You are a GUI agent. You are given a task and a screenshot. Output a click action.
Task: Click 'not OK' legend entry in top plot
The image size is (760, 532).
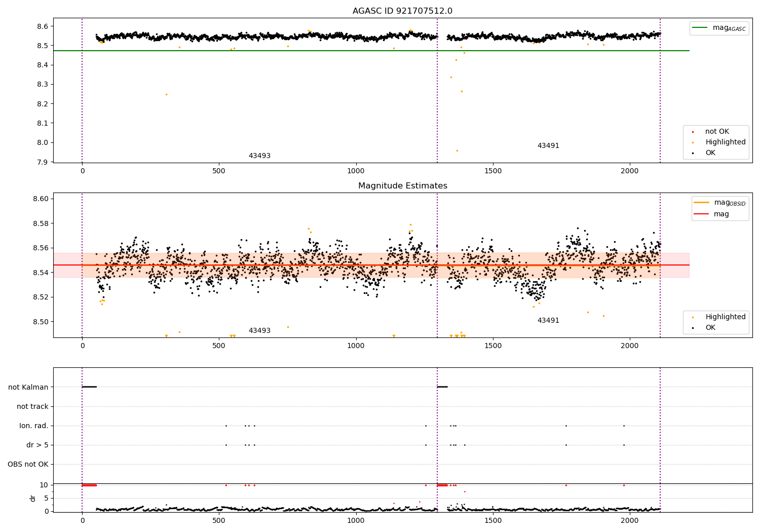tap(717, 132)
